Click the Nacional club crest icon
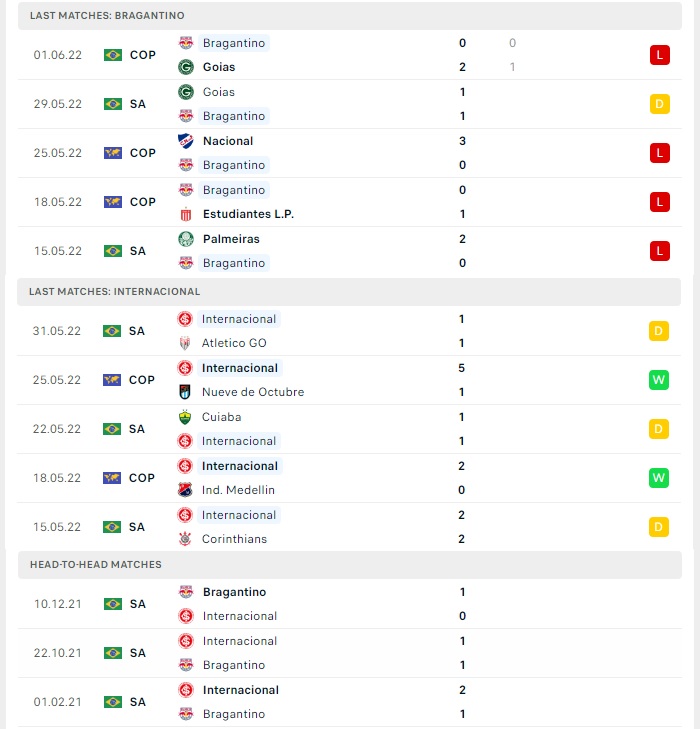Screen dimensions: 700x729 pos(186,141)
